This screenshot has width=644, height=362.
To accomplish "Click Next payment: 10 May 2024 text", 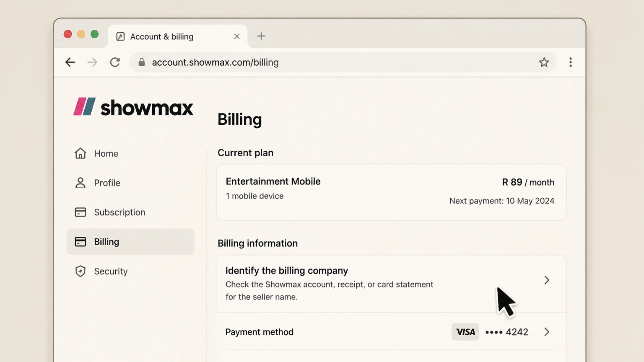I will (x=502, y=201).
